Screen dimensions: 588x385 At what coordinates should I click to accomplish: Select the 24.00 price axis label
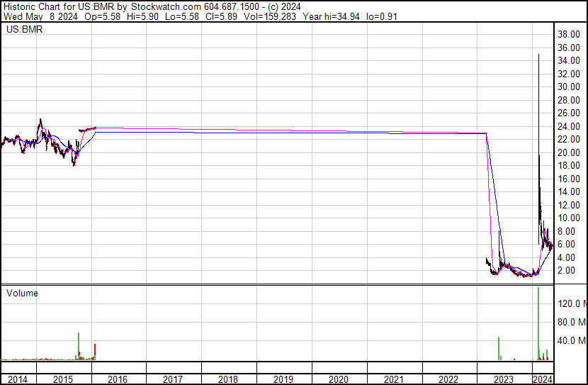click(x=569, y=126)
